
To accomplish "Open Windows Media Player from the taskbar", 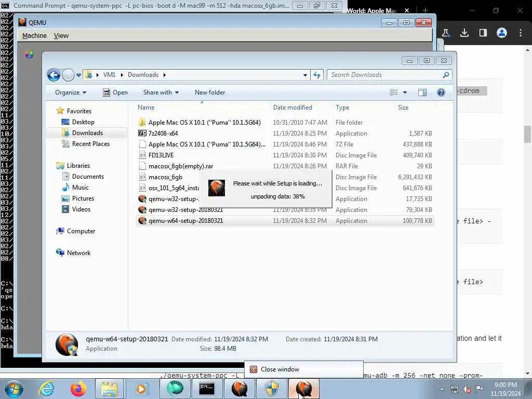I will [x=141, y=389].
